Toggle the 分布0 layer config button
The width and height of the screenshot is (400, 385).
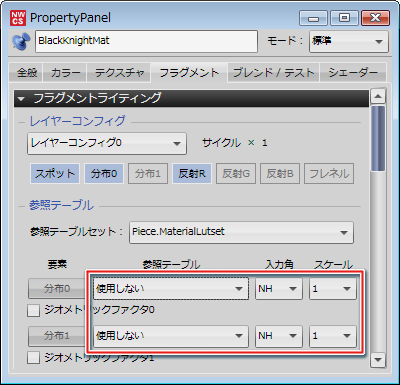104,173
